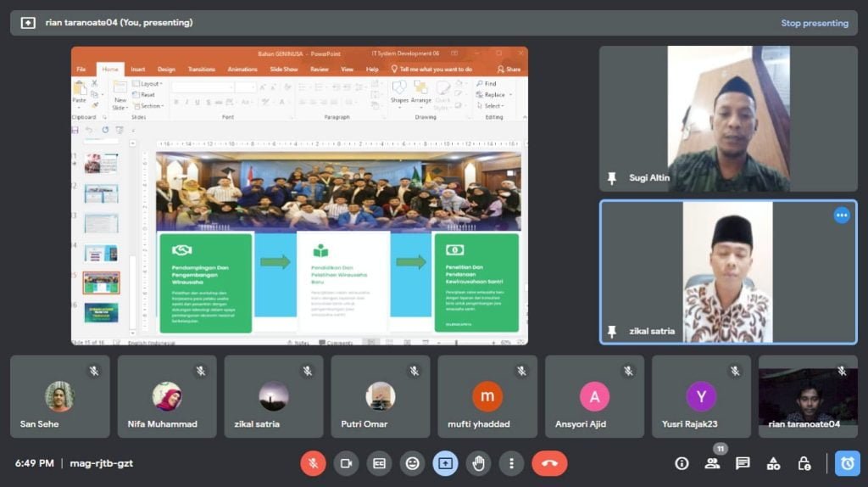Click the present screen icon

[446, 463]
